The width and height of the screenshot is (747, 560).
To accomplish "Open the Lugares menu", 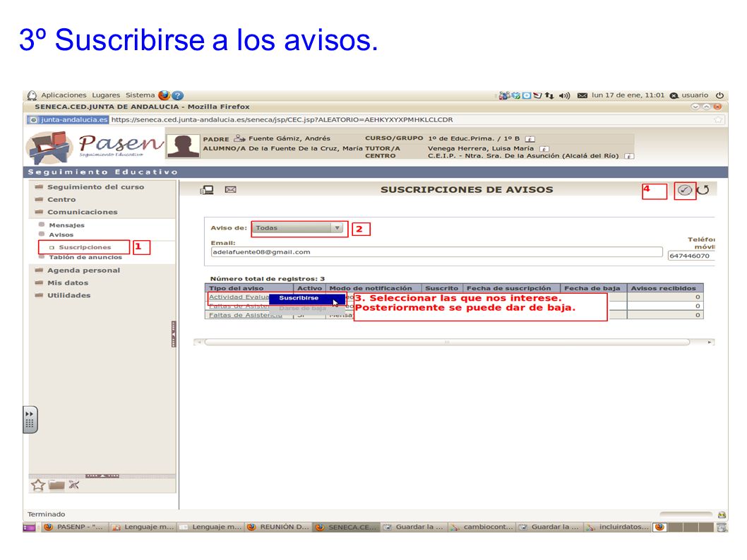I will coord(106,95).
